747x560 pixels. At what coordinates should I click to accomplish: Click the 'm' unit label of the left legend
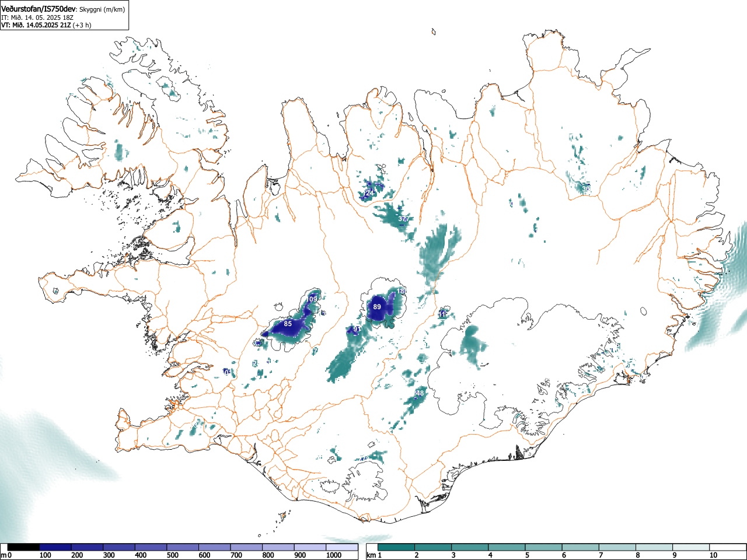click(x=4, y=555)
